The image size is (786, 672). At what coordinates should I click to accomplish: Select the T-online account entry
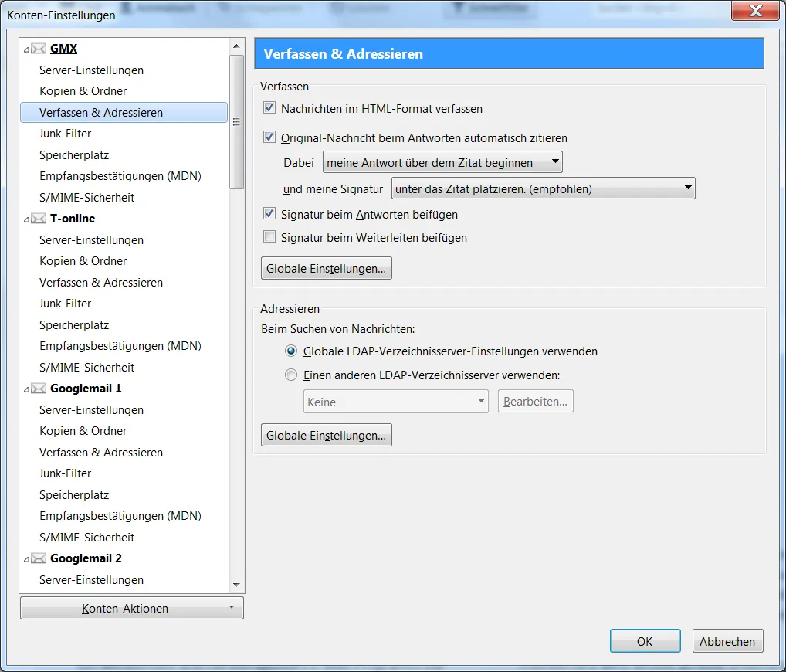(73, 219)
